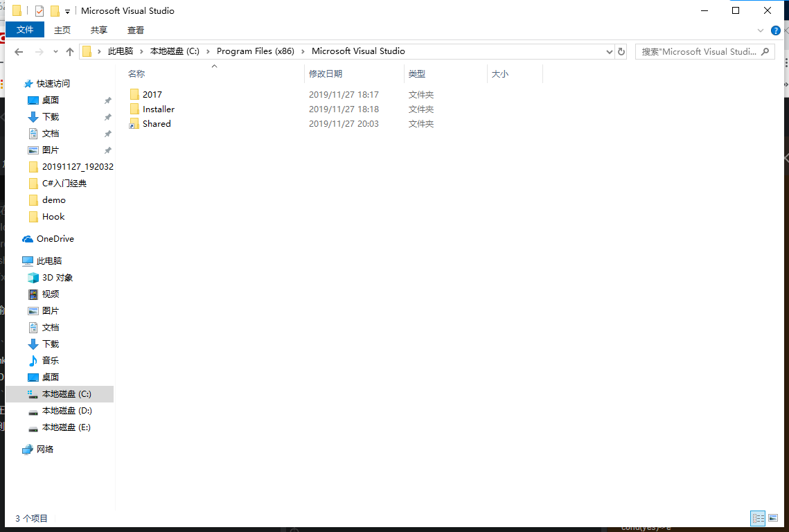Sort by the 大小 column header
The image size is (789, 532).
coord(499,74)
